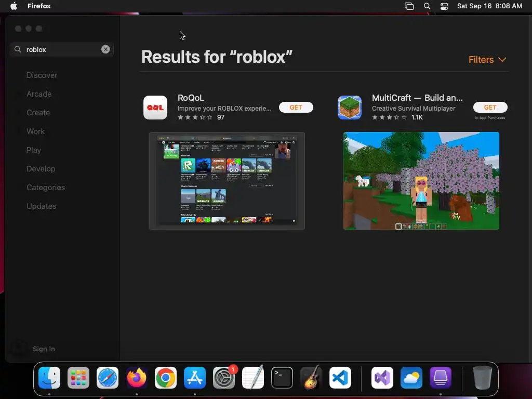Clear the roblox search field

105,49
